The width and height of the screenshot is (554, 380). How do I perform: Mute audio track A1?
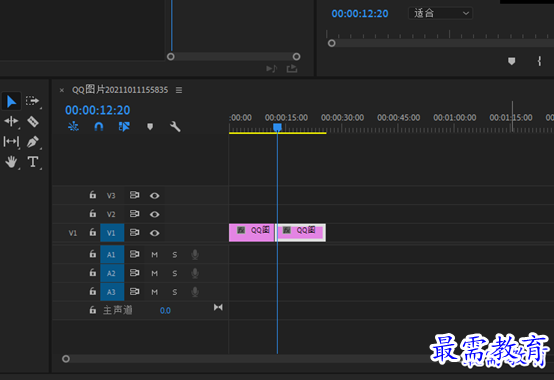tap(154, 255)
